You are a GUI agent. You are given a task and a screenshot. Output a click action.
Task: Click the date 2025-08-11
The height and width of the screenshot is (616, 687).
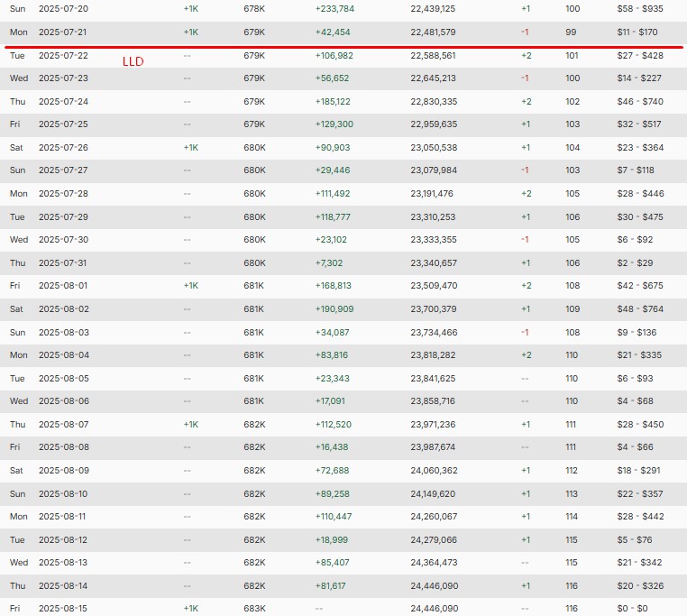point(62,517)
